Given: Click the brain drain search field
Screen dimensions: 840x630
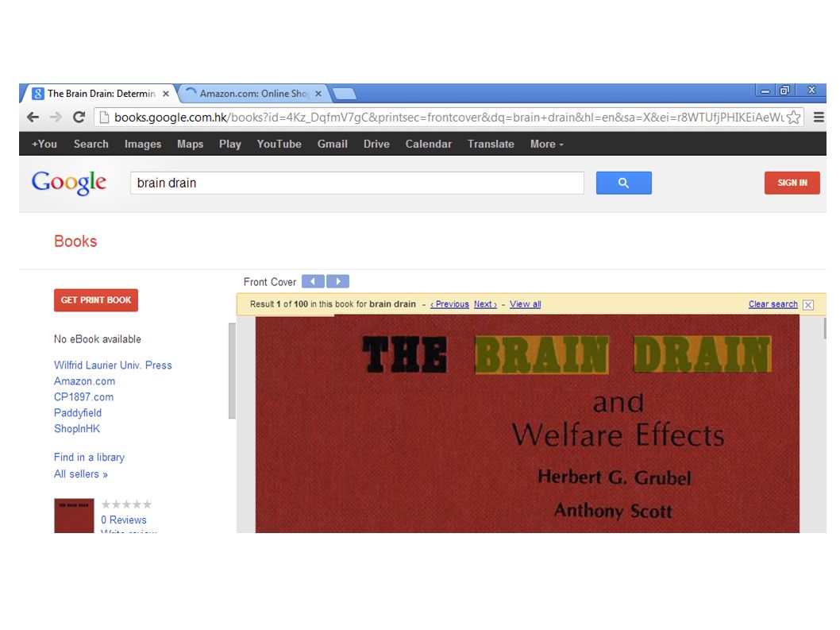Looking at the screenshot, I should tap(356, 183).
